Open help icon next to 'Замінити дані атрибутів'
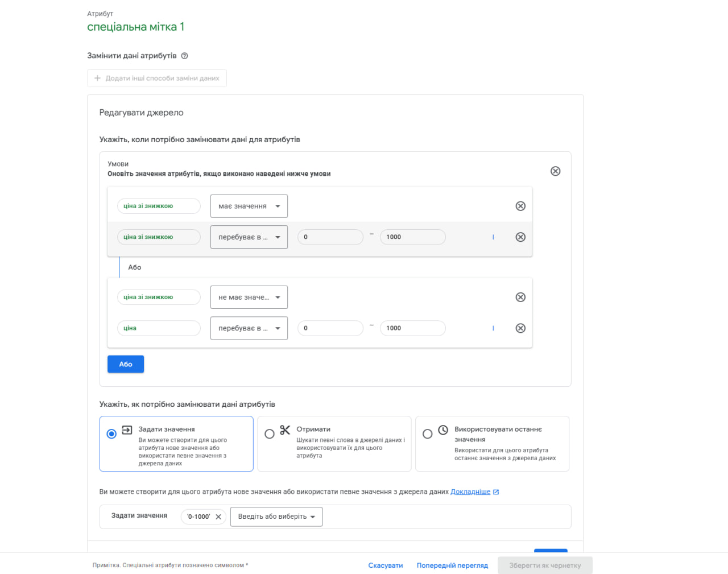Image resolution: width=728 pixels, height=574 pixels. click(184, 56)
